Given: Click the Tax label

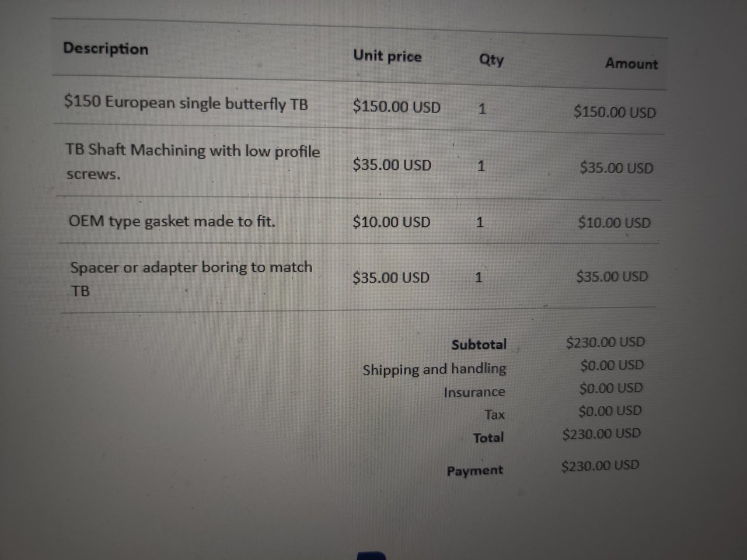Looking at the screenshot, I should (494, 415).
